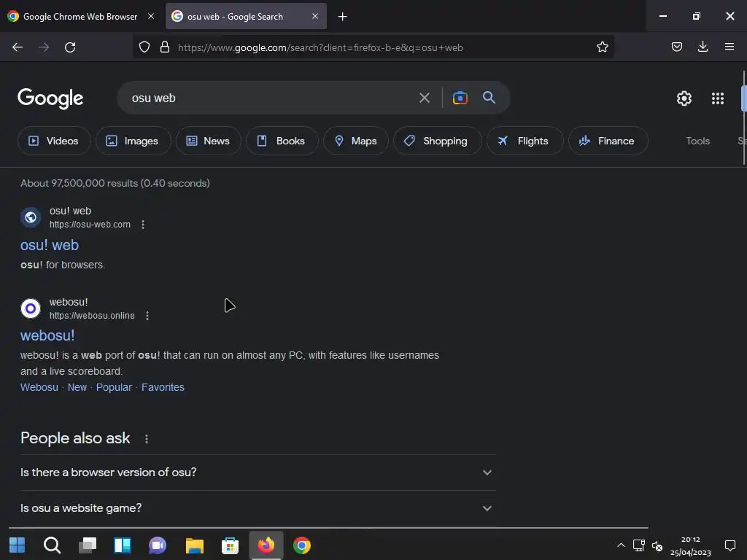Image resolution: width=747 pixels, height=560 pixels.
Task: Click the network status tray icon
Action: tap(638, 545)
